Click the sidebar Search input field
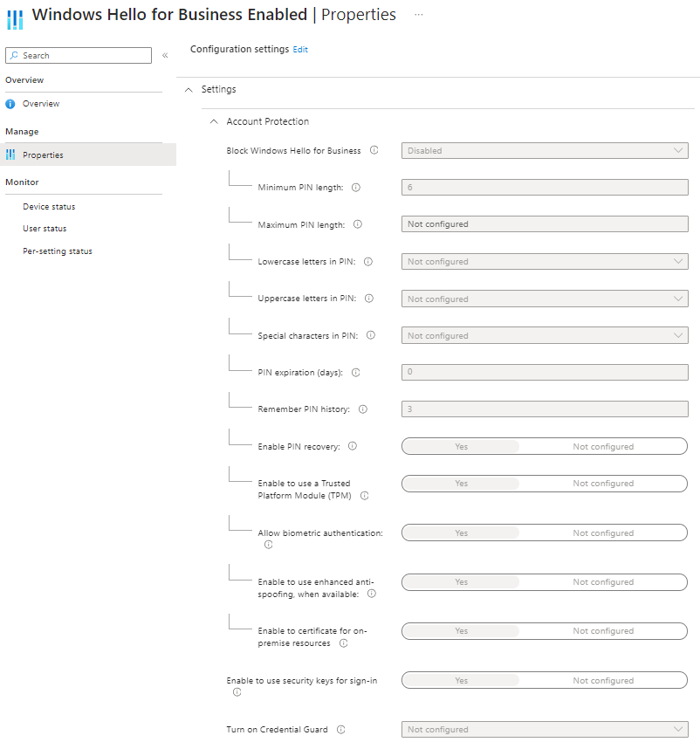700x749 pixels. (79, 55)
